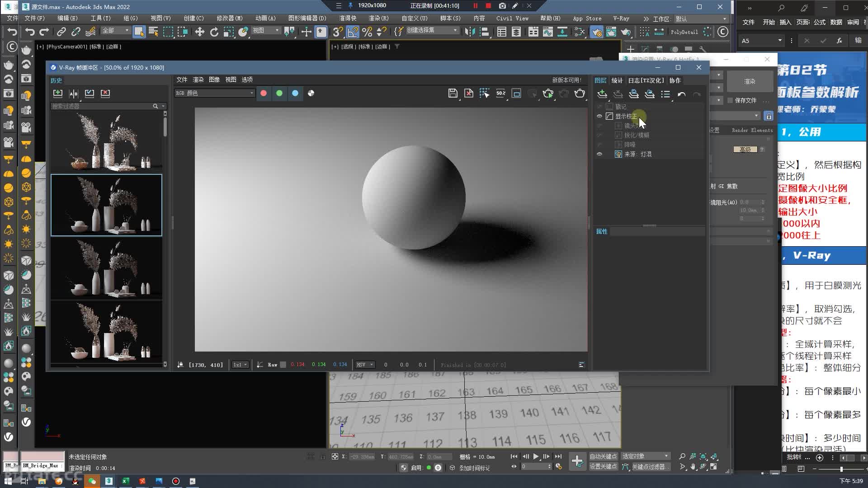Create a new layer in the layers panel
This screenshot has width=868, height=488.
[x=602, y=94]
